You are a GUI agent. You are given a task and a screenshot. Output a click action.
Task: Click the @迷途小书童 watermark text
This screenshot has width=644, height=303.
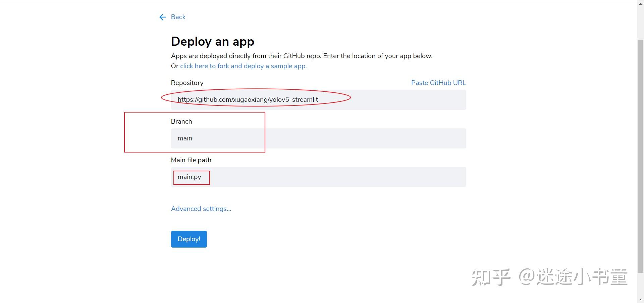[x=573, y=277]
